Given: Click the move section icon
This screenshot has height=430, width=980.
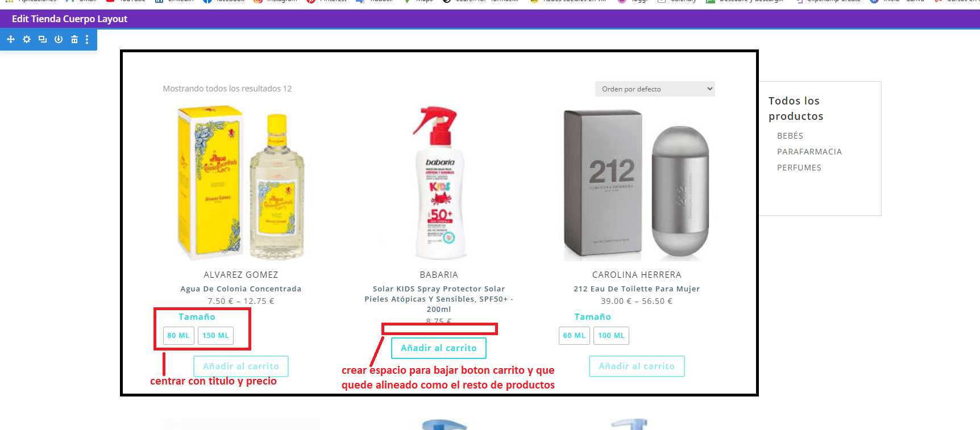Looking at the screenshot, I should click(11, 39).
